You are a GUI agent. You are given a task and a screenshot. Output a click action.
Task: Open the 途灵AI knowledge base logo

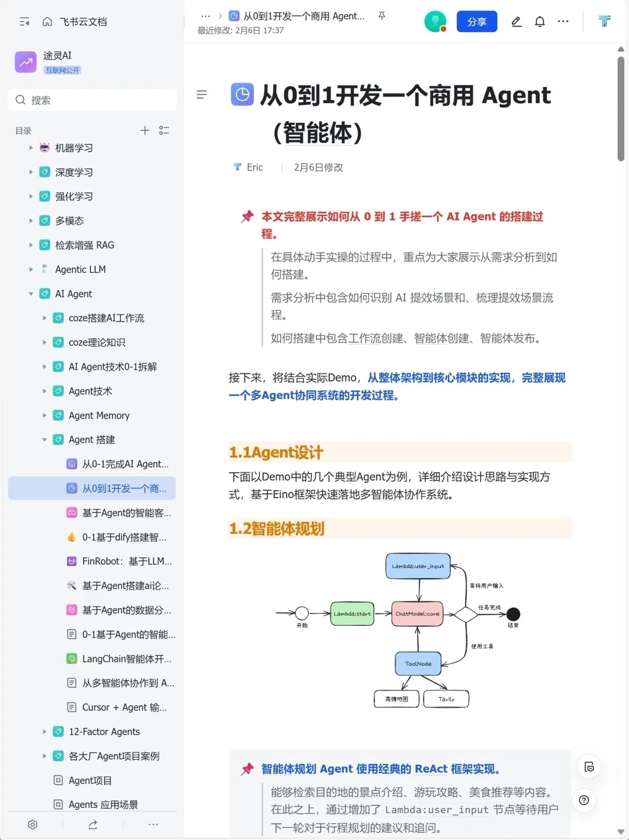[x=26, y=62]
